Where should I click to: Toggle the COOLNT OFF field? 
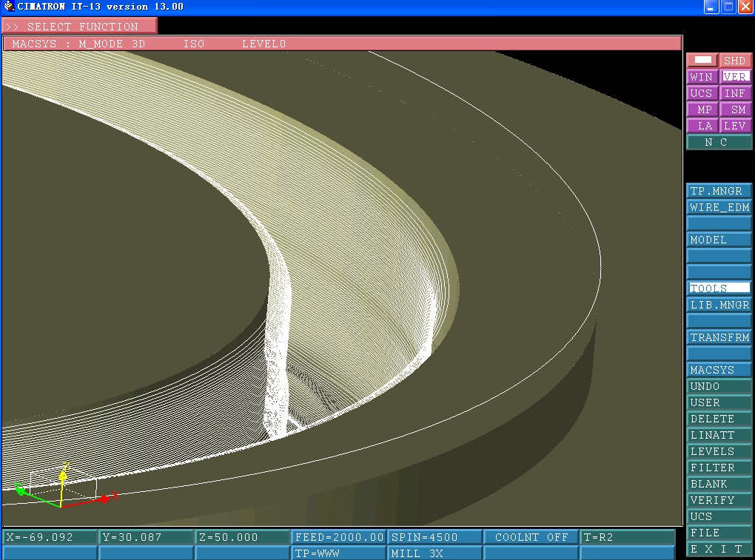click(531, 537)
